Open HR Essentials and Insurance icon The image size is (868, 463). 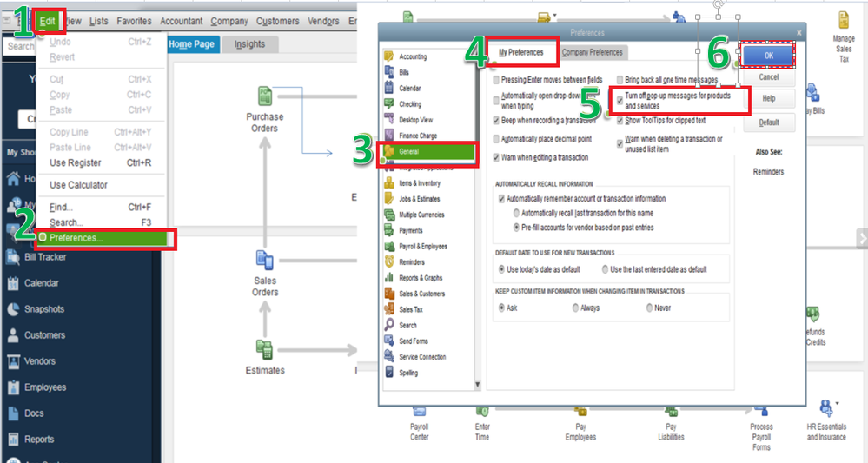click(826, 409)
